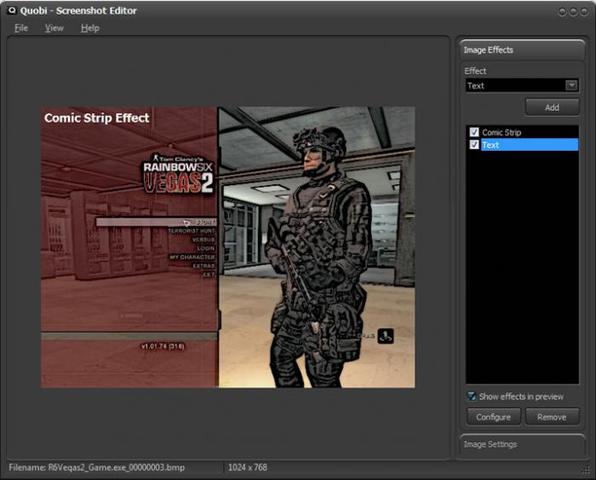Screen dimensions: 596x480
Task: Click the screenshot preview image
Action: [x=228, y=247]
